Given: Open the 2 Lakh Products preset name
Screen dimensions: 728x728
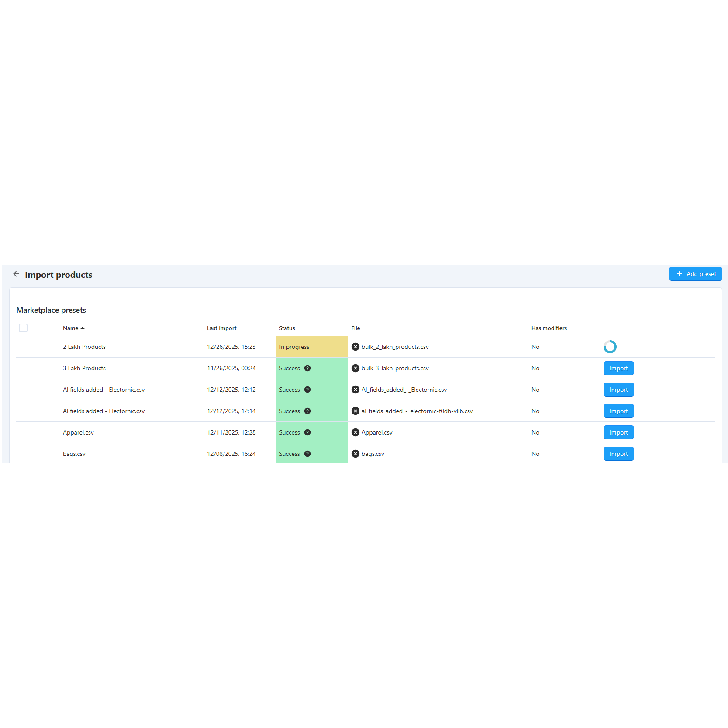Looking at the screenshot, I should pyautogui.click(x=84, y=347).
